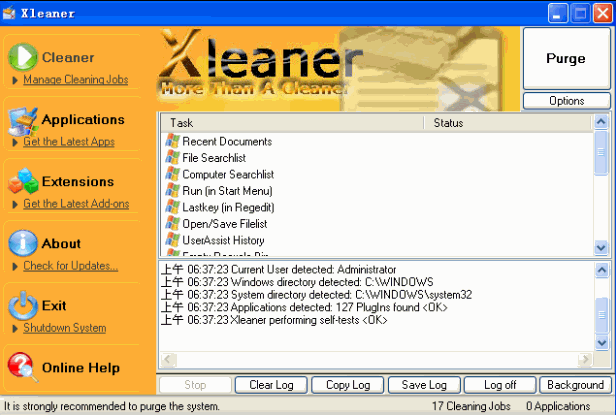616x415 pixels.
Task: Click the icon beside Recent Documents
Action: point(172,141)
